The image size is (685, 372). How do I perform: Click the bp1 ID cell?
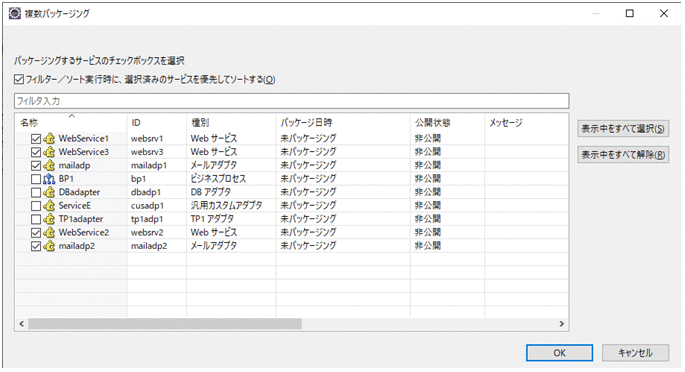pos(138,179)
